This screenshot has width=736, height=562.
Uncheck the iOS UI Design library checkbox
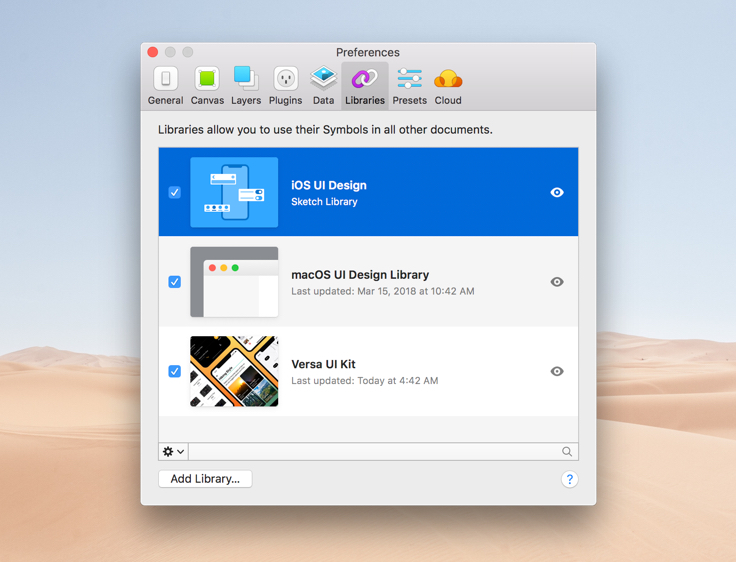click(x=175, y=192)
